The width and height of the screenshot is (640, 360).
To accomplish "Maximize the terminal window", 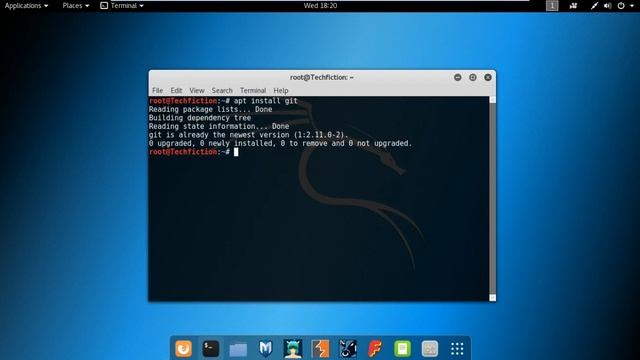I will 473,77.
